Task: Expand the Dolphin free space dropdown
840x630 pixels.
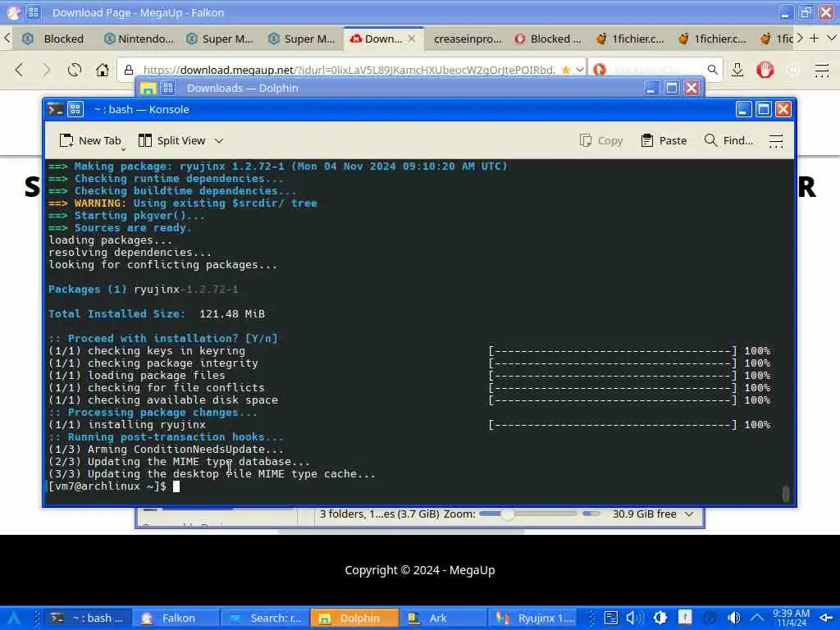Action: (689, 514)
